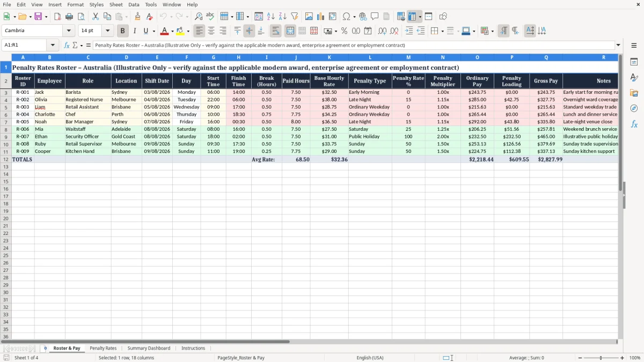Toggle italic formatting

pos(135,31)
